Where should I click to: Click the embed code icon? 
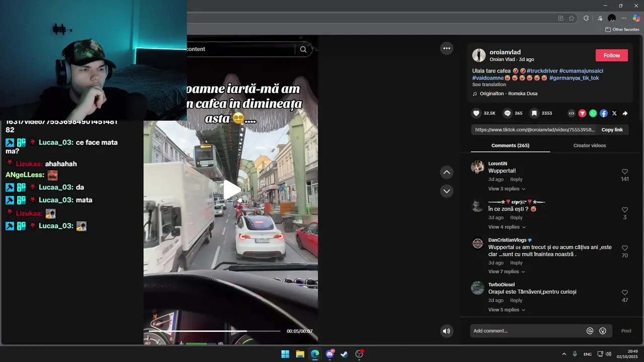click(572, 114)
